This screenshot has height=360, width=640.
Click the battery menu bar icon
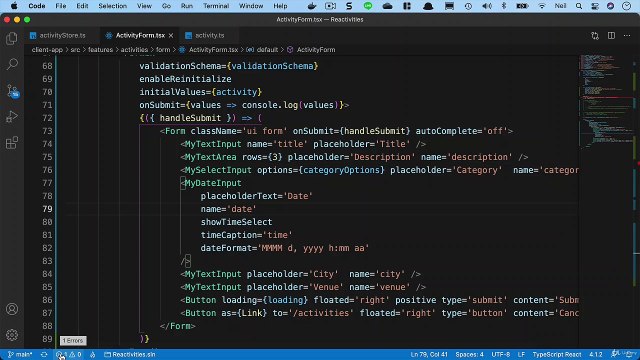pyautogui.click(x=522, y=6)
